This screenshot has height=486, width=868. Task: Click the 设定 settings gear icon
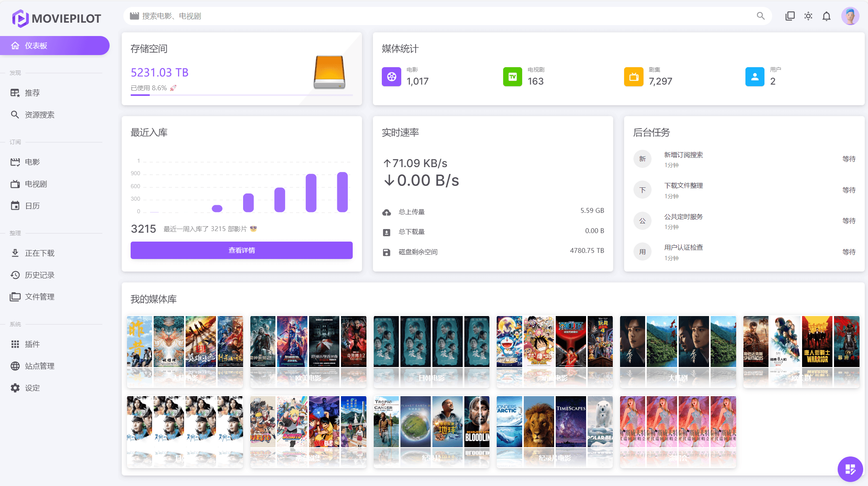coord(15,388)
